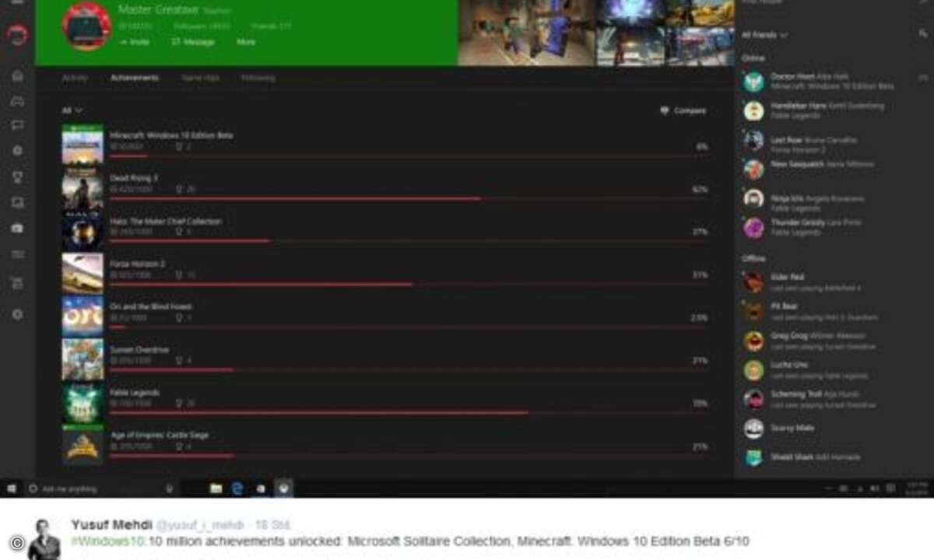
Task: Open Messages chat icon in sidebar
Action: click(x=17, y=125)
